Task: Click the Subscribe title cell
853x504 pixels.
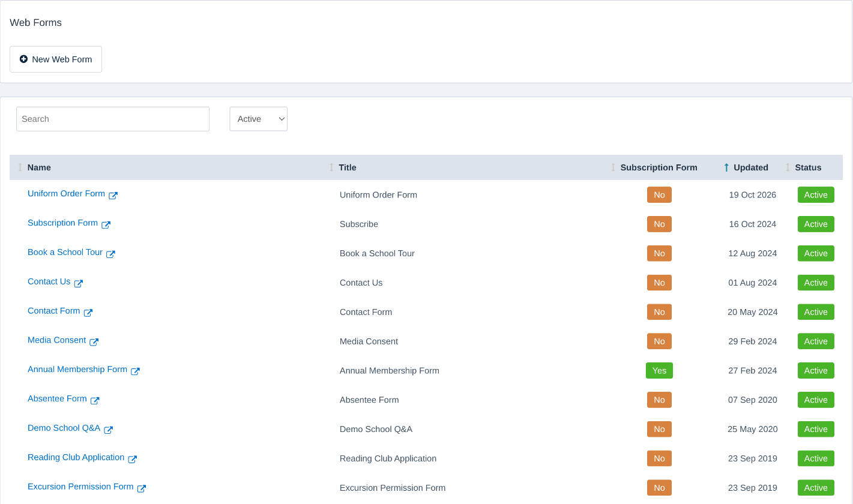Action: [x=359, y=224]
